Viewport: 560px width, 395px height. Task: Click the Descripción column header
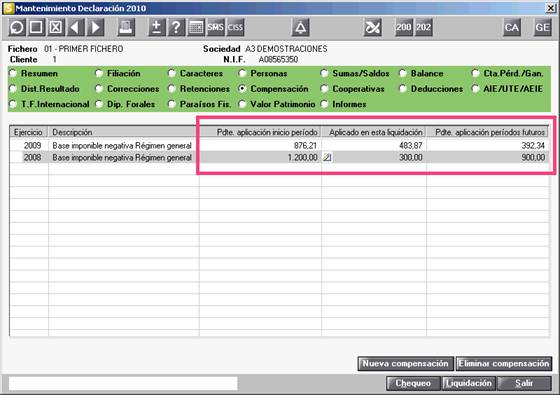click(x=124, y=132)
